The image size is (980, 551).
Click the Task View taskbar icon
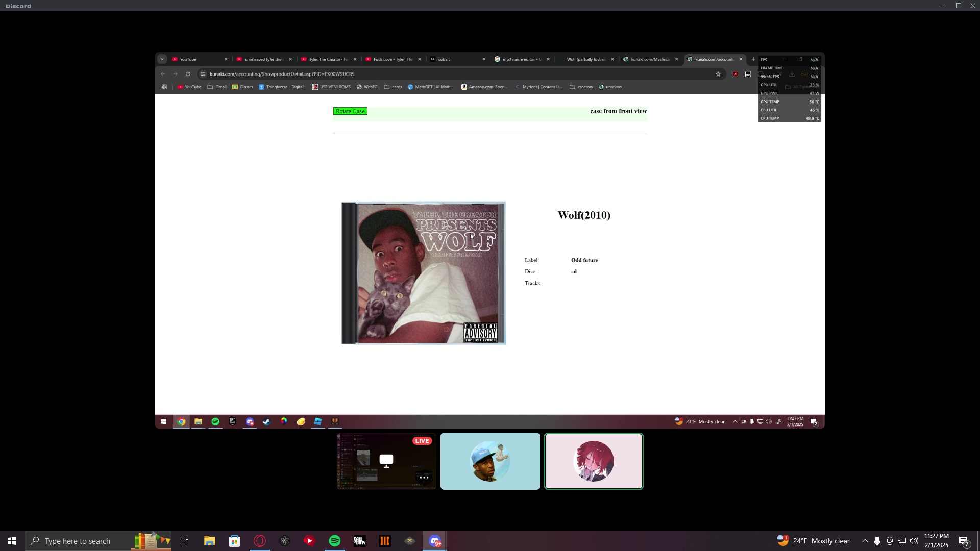pos(184,541)
